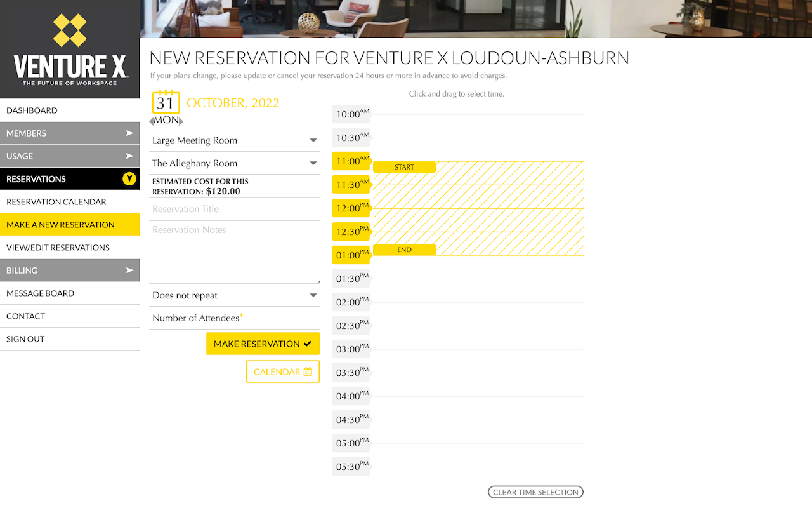Focus the Reservation Title field
812x508 pixels.
pyautogui.click(x=235, y=209)
